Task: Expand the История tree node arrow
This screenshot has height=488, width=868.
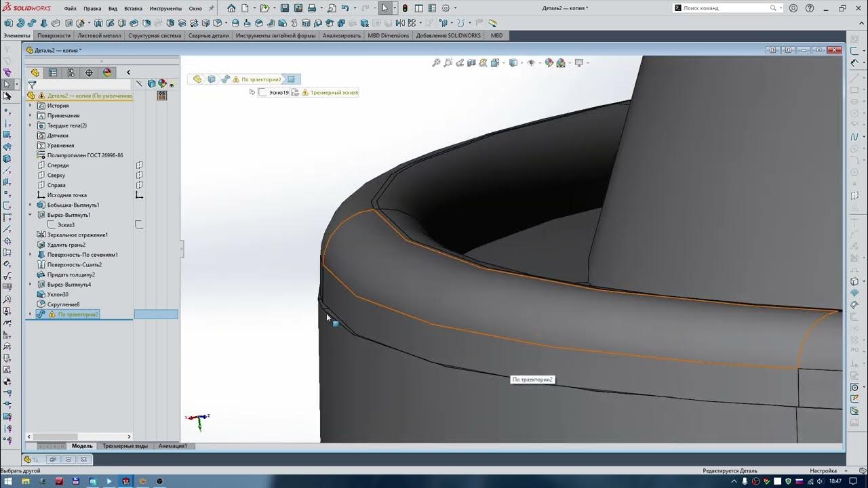Action: [x=30, y=106]
